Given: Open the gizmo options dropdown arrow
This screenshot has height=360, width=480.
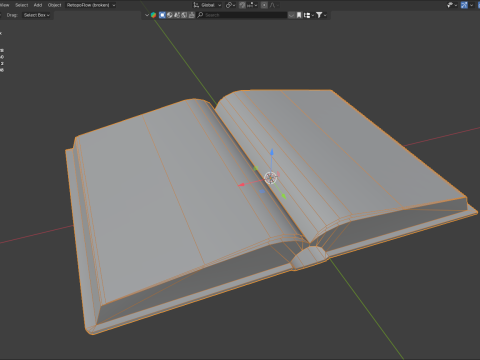Looking at the screenshot, I should coord(471,5).
